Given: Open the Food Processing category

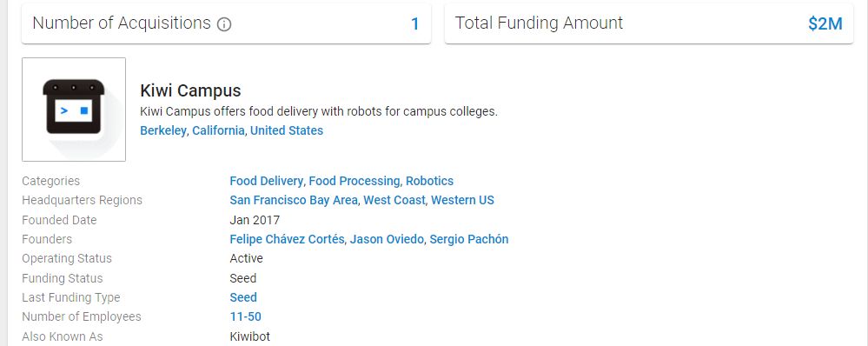Looking at the screenshot, I should coord(354,181).
